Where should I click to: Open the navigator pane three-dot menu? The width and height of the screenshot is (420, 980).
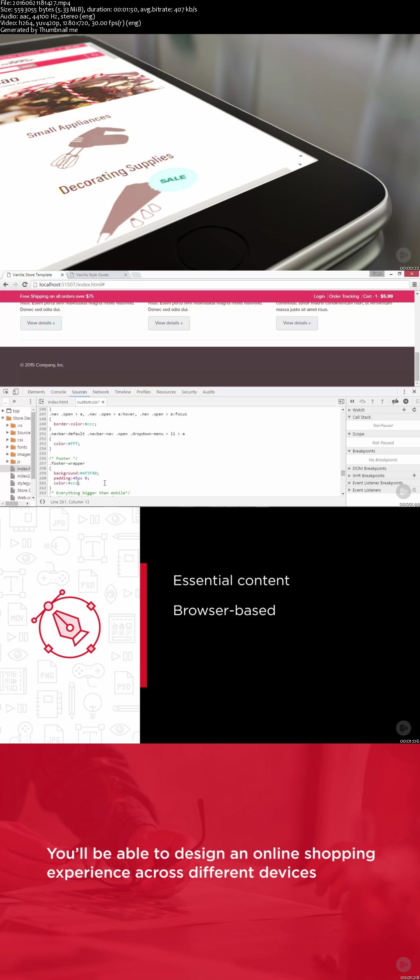click(x=30, y=402)
